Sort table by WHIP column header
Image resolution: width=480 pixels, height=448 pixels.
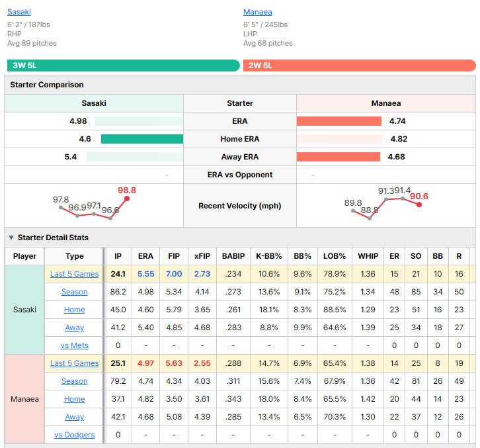click(x=368, y=256)
